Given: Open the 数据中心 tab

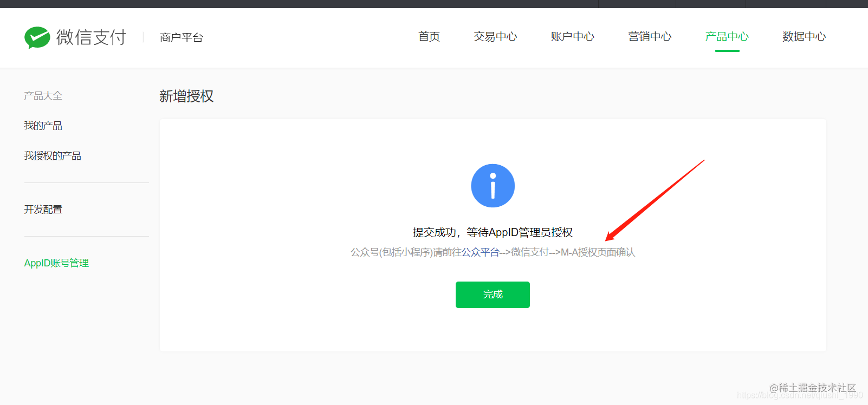Looking at the screenshot, I should pos(804,36).
